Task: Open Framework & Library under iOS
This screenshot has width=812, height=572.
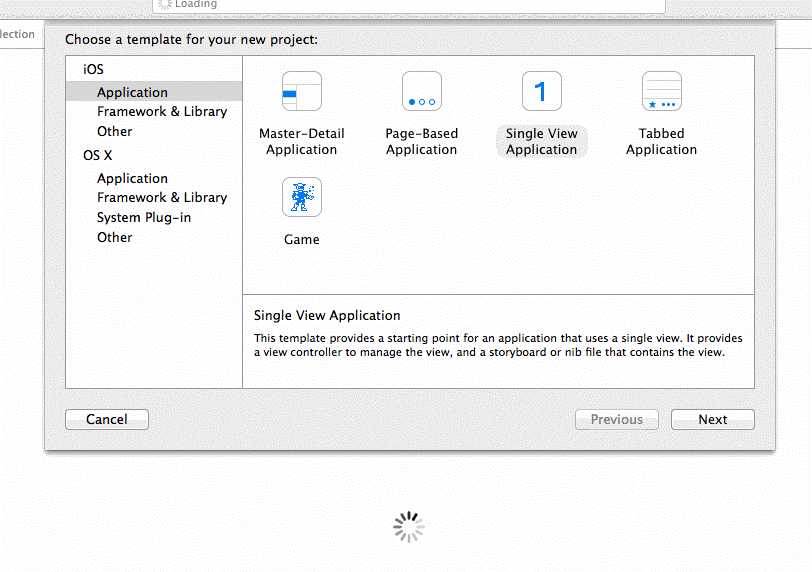Action: 162,111
